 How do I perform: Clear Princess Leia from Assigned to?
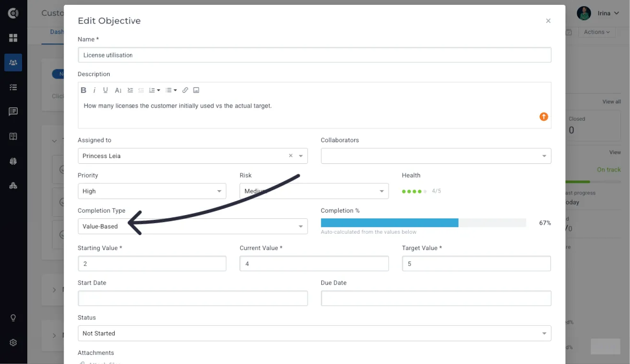(x=290, y=156)
